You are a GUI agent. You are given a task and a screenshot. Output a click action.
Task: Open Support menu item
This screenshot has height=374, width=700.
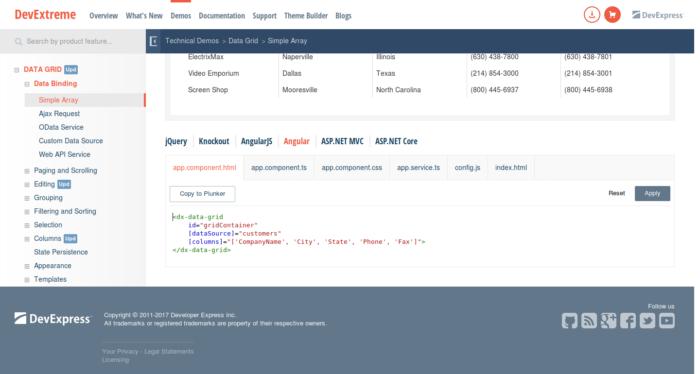(x=264, y=16)
